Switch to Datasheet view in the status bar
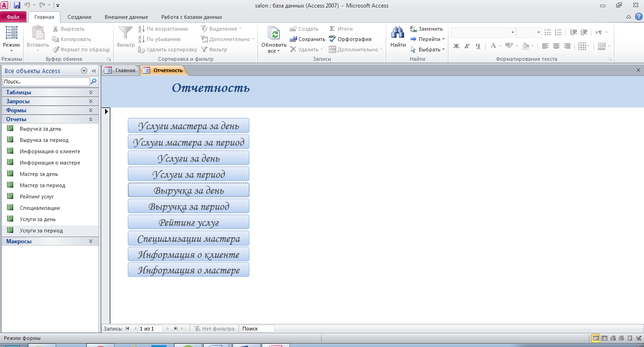 (x=604, y=338)
